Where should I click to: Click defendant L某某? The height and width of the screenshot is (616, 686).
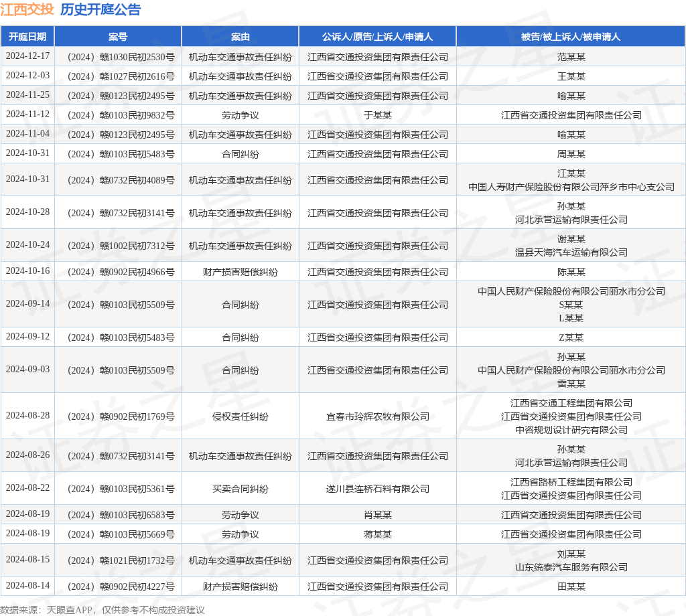(x=571, y=318)
